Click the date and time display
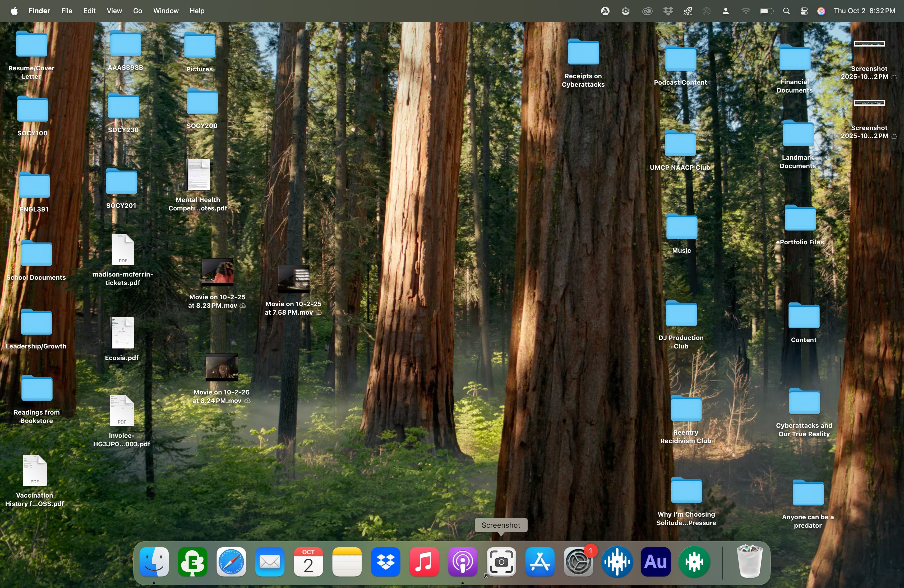 coord(864,11)
